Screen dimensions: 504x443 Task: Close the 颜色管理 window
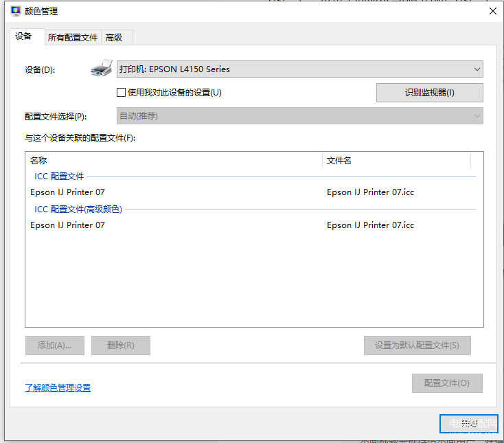tap(492, 11)
